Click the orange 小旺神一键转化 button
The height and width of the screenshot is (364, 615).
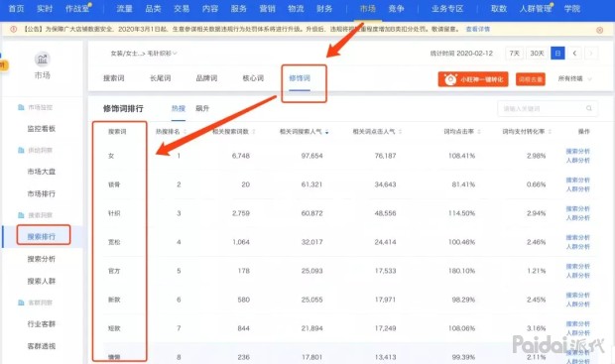click(473, 79)
